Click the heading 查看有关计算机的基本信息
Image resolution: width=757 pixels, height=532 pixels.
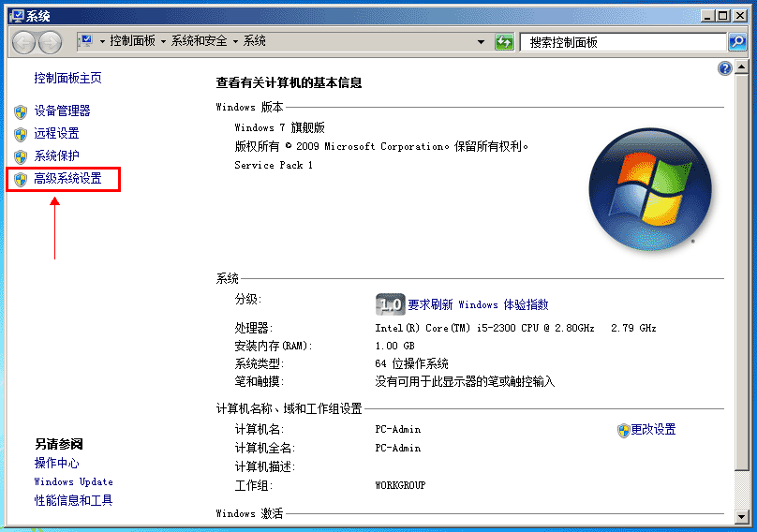pos(289,83)
